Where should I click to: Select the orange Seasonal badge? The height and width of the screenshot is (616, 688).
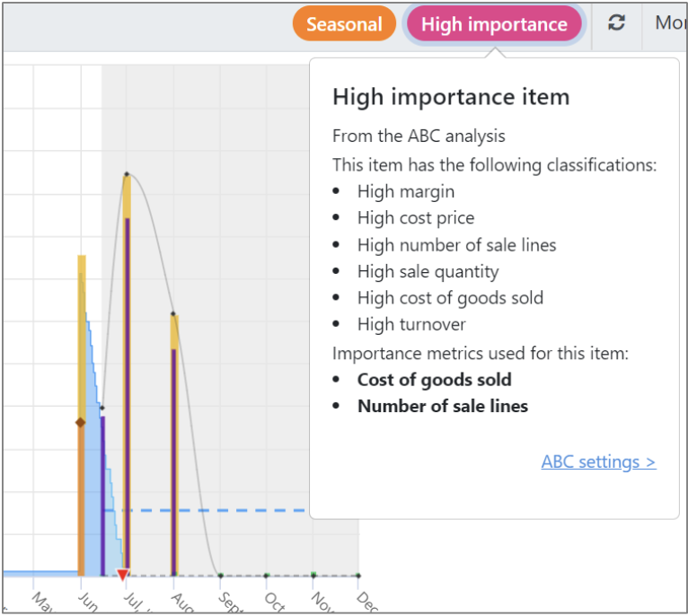tap(344, 24)
